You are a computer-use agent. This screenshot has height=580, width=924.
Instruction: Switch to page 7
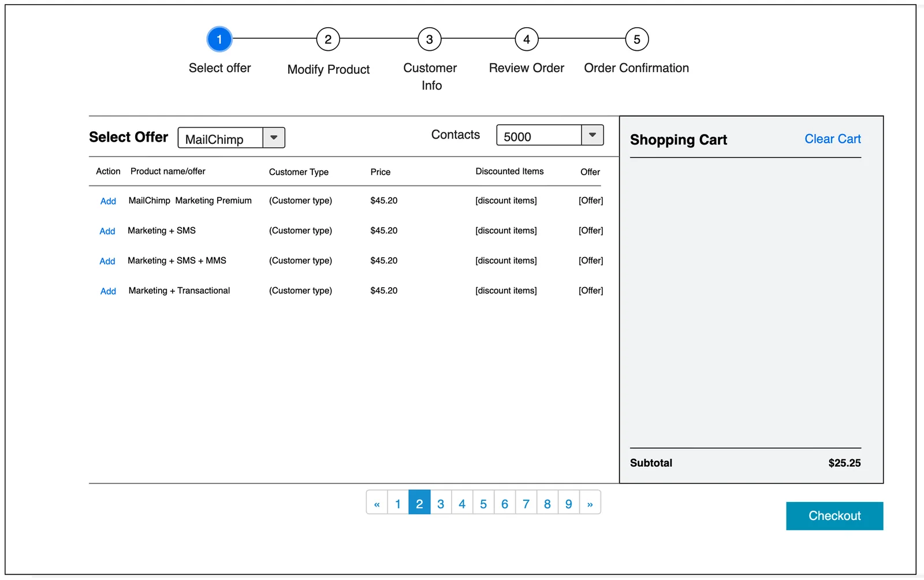(x=526, y=504)
